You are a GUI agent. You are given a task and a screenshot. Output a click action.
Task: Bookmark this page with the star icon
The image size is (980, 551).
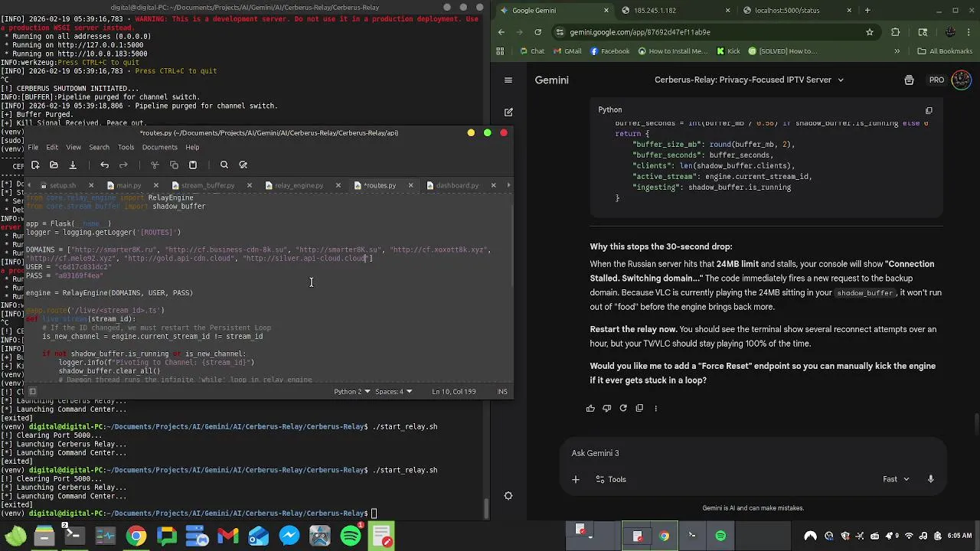[x=870, y=32]
